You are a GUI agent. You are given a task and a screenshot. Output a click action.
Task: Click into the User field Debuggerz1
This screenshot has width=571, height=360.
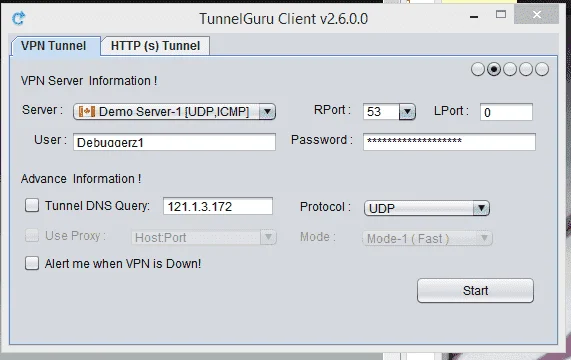[x=174, y=142]
